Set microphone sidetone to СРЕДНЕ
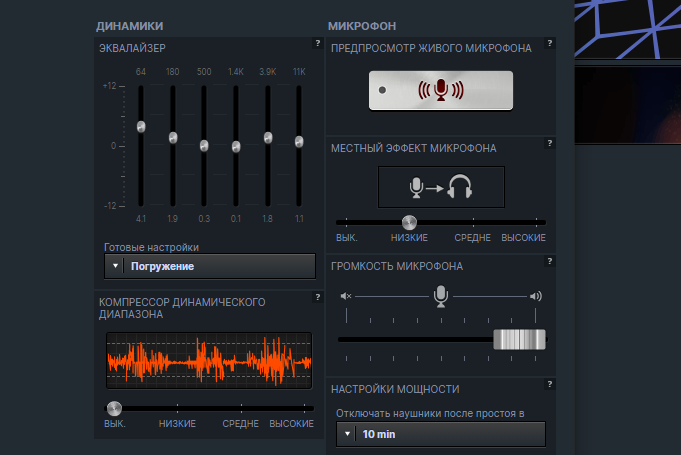Screen dimensions: 681x455 (473, 237)
